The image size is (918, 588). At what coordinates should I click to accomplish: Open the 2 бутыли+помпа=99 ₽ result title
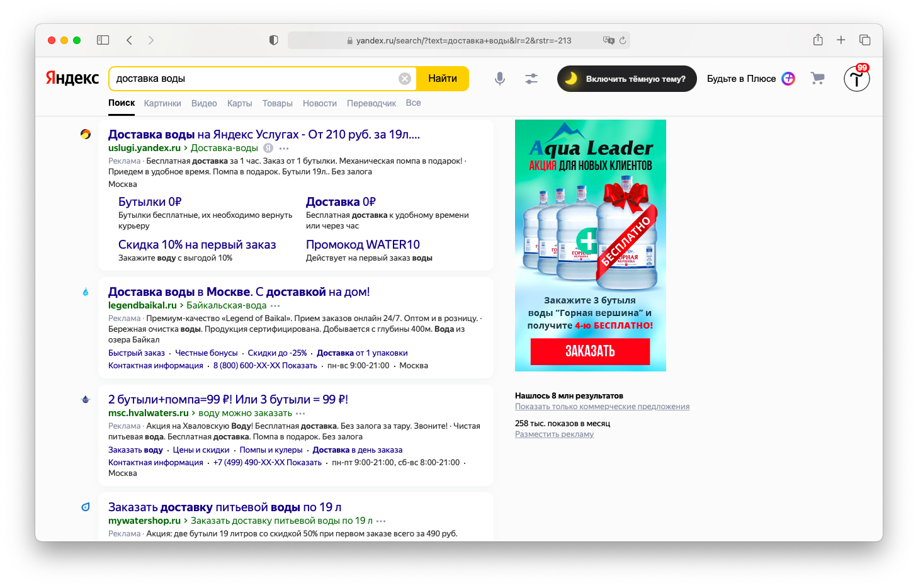click(228, 399)
